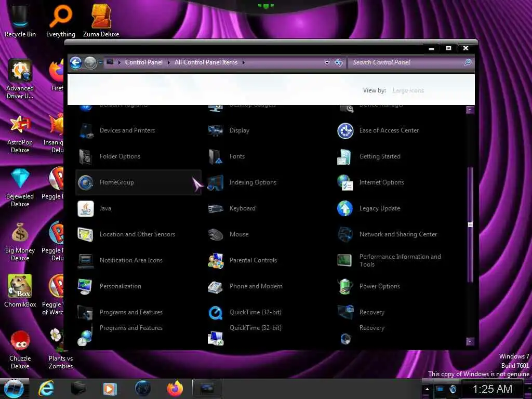Open the Parental Controls icon
Image resolution: width=532 pixels, height=399 pixels.
coord(216,260)
